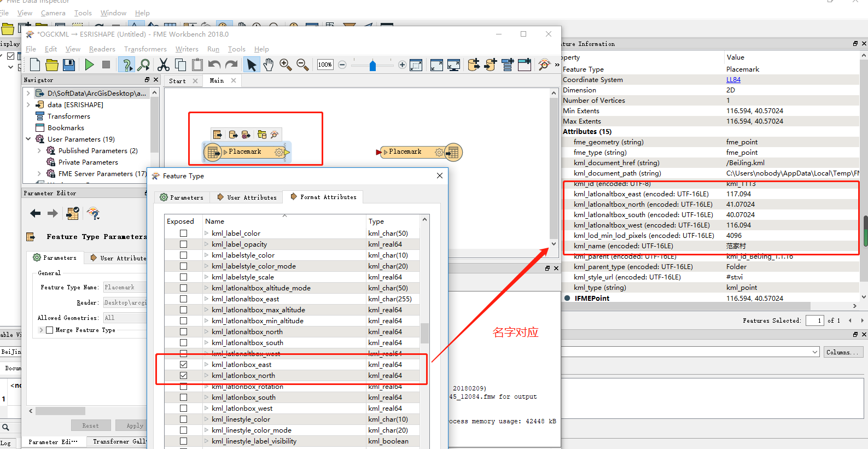Viewport: 868px width, 449px height.
Task: Check Exposed box for kml_latlonbox_west
Action: point(184,408)
